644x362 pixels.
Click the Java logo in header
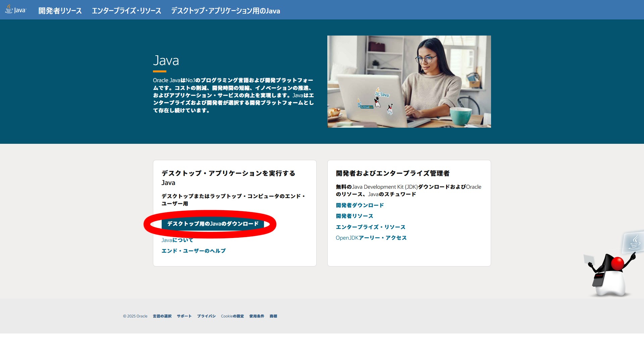(15, 9)
